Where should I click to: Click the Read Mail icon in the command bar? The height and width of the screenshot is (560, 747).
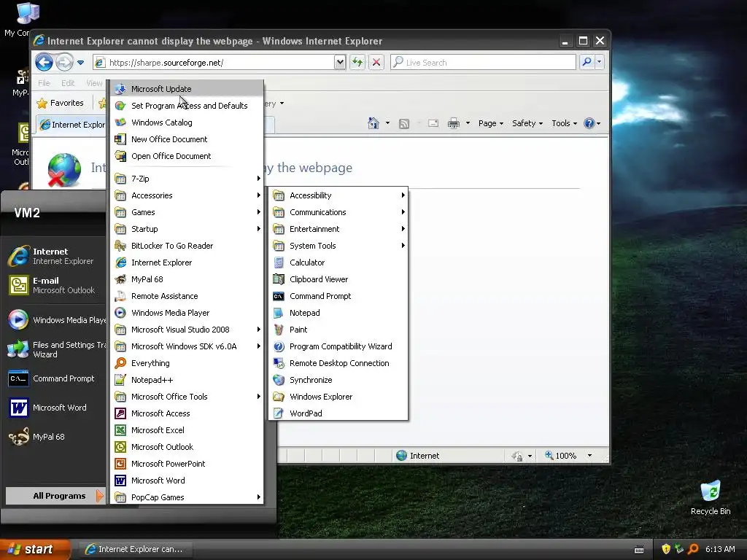[x=433, y=123]
